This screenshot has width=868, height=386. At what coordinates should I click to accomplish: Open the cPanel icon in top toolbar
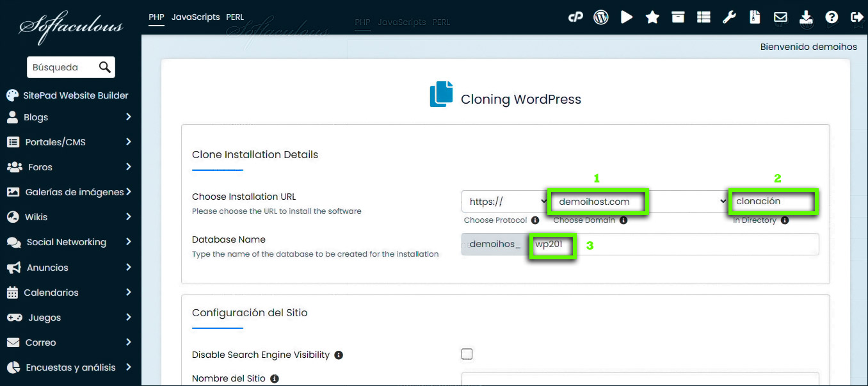click(x=575, y=17)
